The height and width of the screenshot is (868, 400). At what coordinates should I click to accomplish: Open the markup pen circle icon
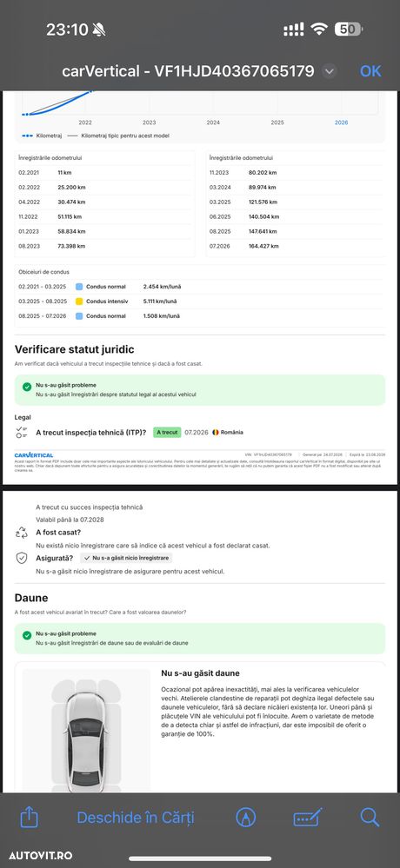[x=245, y=817]
